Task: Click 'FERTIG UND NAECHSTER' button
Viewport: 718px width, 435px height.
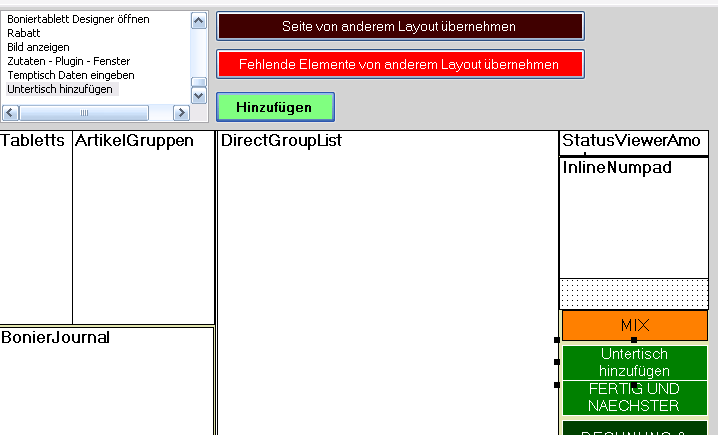Action: coord(634,397)
